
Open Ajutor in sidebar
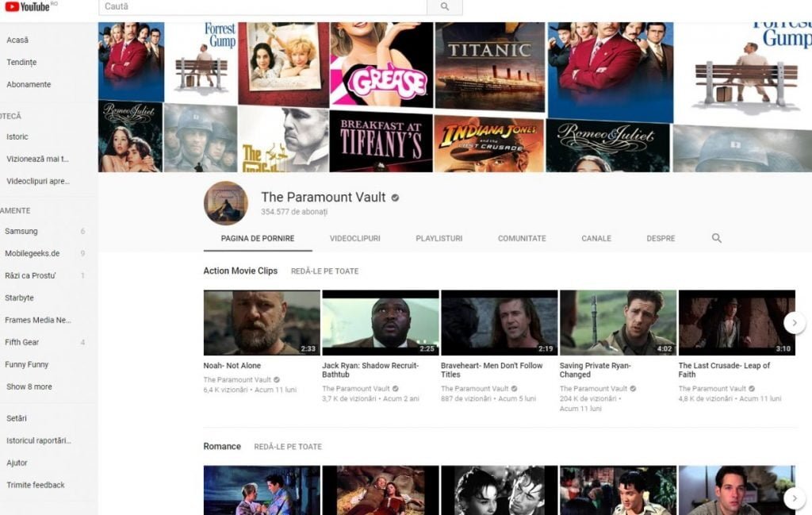click(17, 463)
